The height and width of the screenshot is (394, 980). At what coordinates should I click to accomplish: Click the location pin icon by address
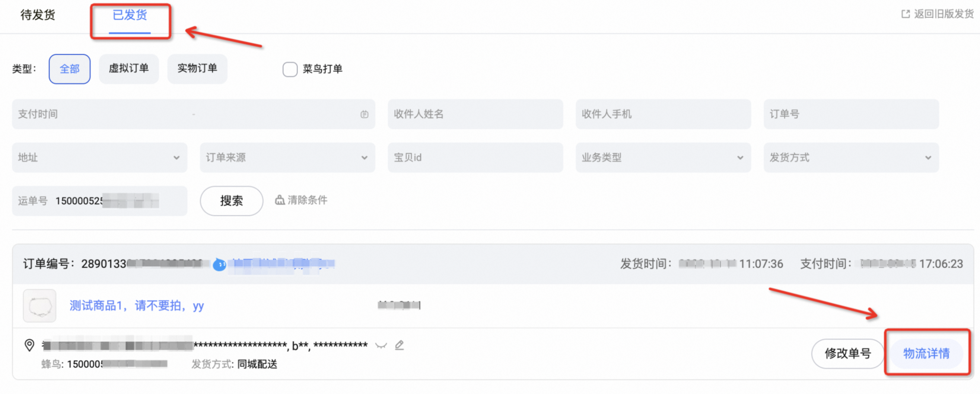pyautogui.click(x=29, y=345)
